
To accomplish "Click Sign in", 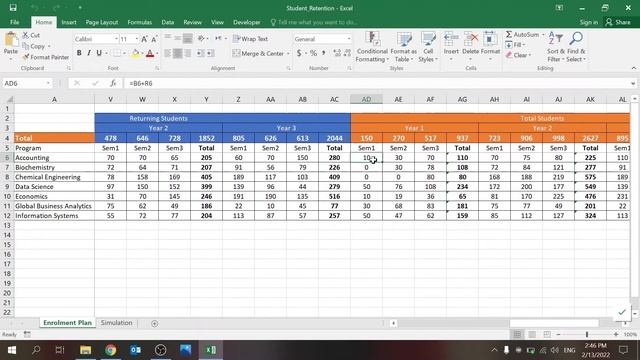I will coord(589,22).
